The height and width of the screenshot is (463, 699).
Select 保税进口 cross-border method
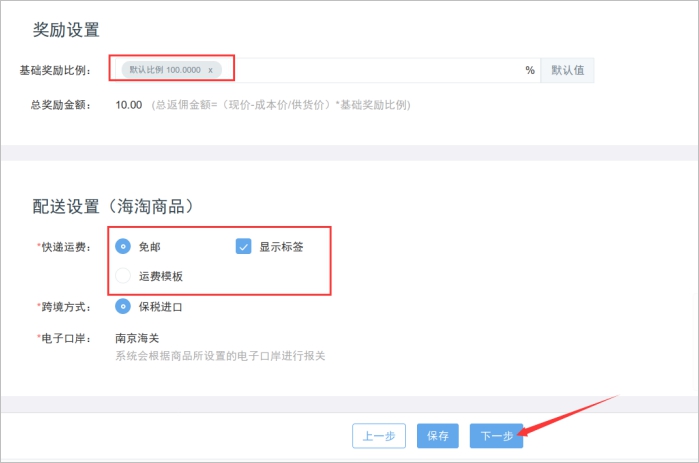pos(124,307)
